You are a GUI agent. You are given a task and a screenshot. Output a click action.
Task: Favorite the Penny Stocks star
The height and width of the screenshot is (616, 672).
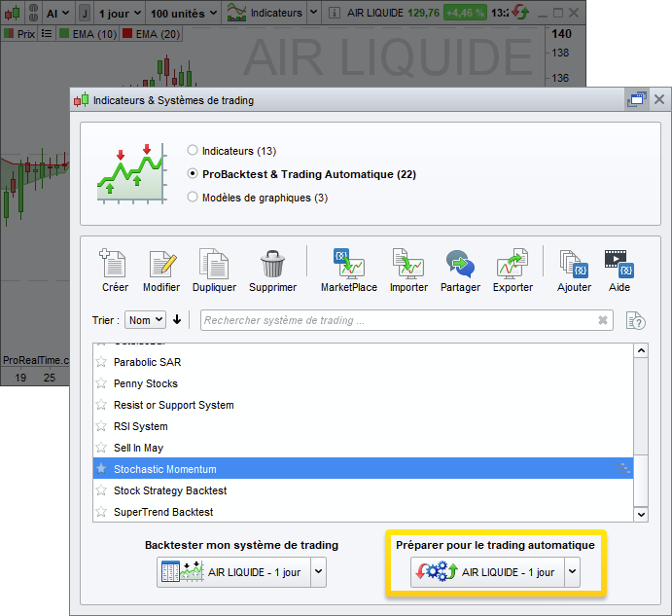(101, 383)
